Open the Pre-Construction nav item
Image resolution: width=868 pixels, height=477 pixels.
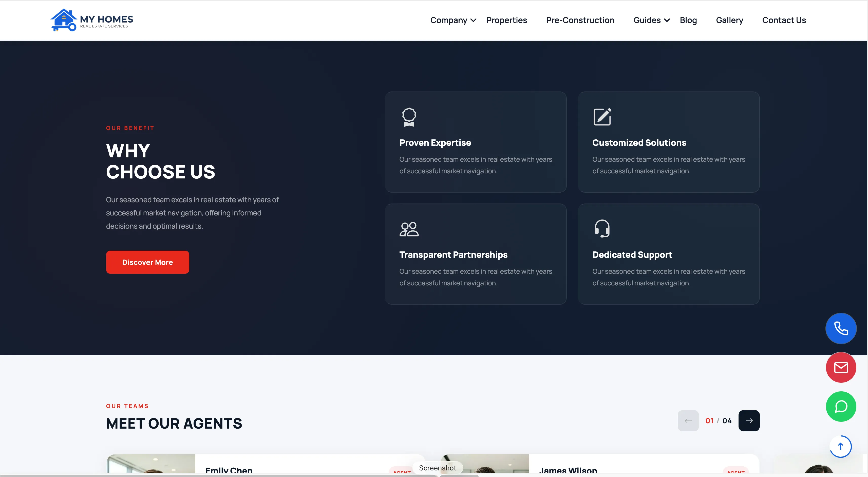point(580,20)
